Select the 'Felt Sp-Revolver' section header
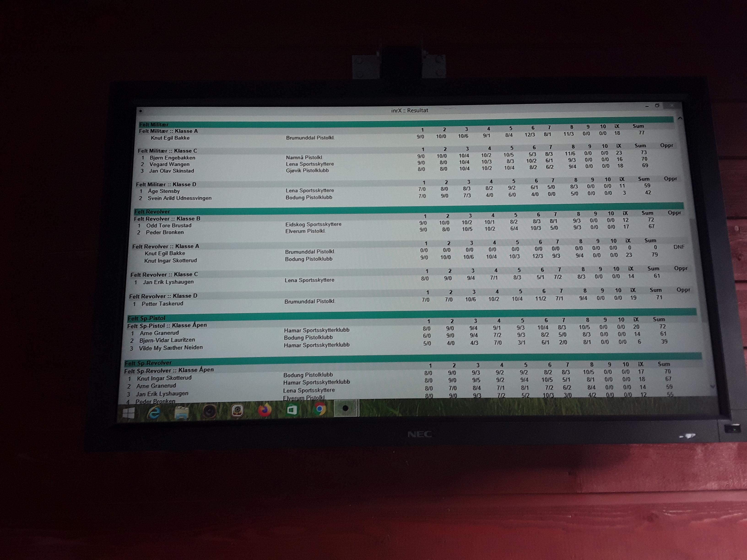 [x=148, y=363]
